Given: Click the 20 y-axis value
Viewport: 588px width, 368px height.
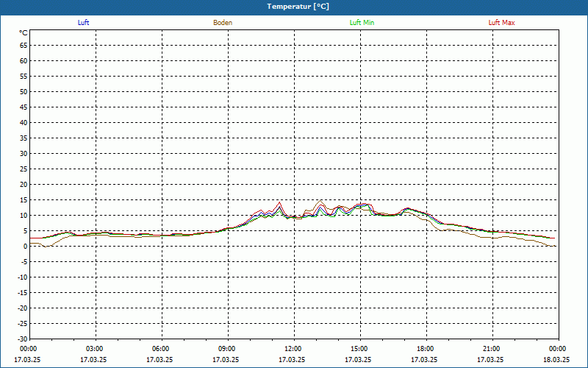Looking at the screenshot, I should 24,185.
